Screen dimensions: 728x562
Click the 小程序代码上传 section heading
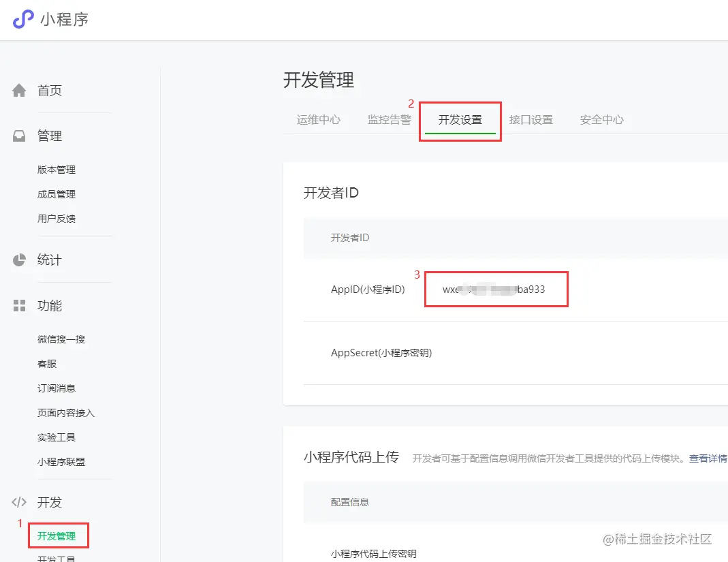[x=351, y=458]
